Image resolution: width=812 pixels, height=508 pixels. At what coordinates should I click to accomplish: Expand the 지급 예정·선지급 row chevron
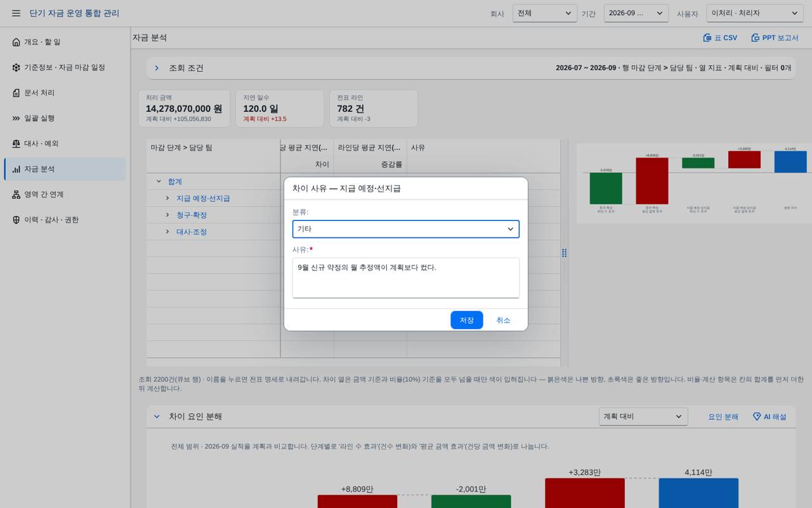[167, 198]
